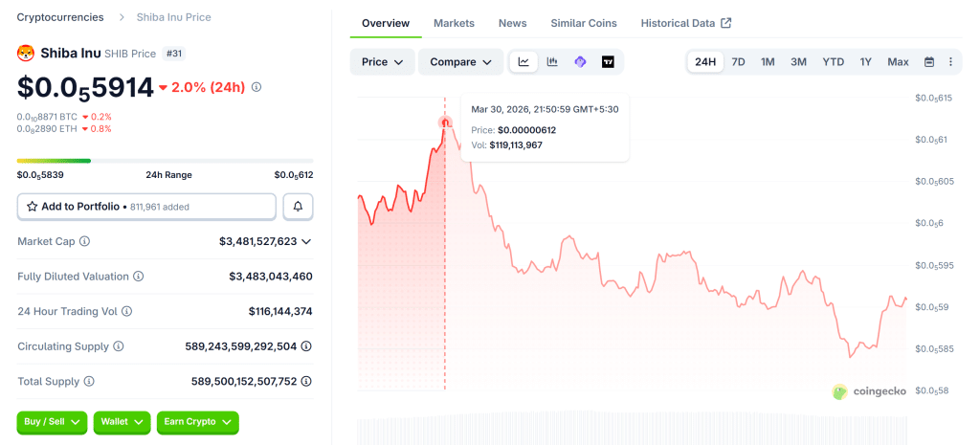Click the #31 rank badge

click(x=174, y=54)
